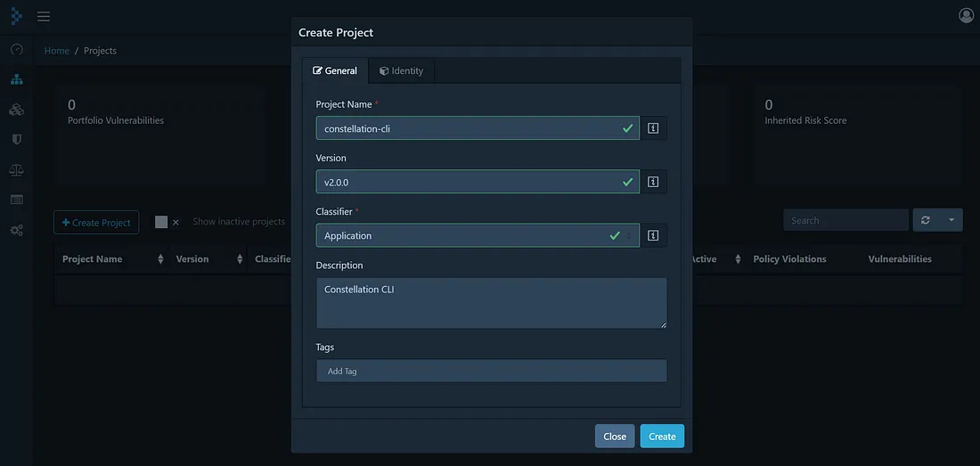
Task: Expand the Classifier dropdown showing Application
Action: pos(477,236)
